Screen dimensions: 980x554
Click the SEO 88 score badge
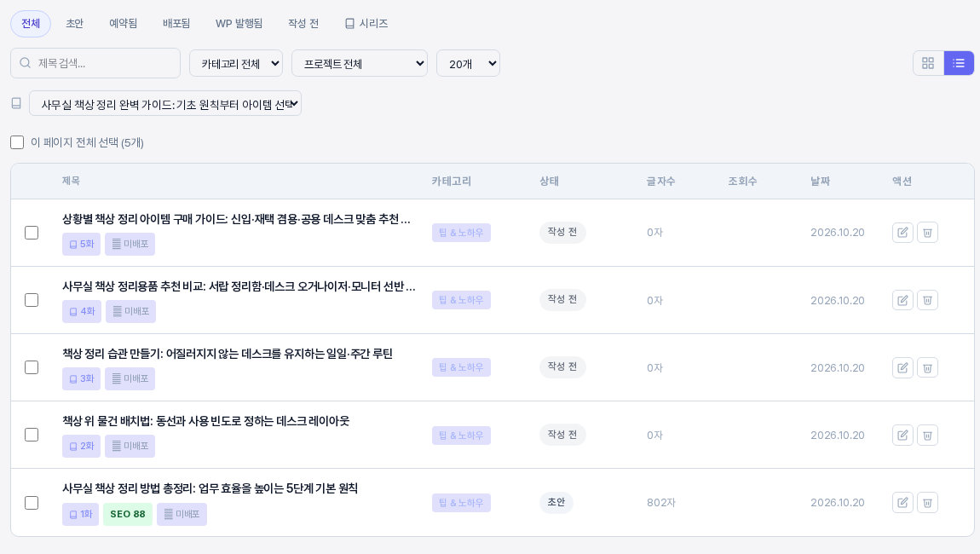click(128, 514)
